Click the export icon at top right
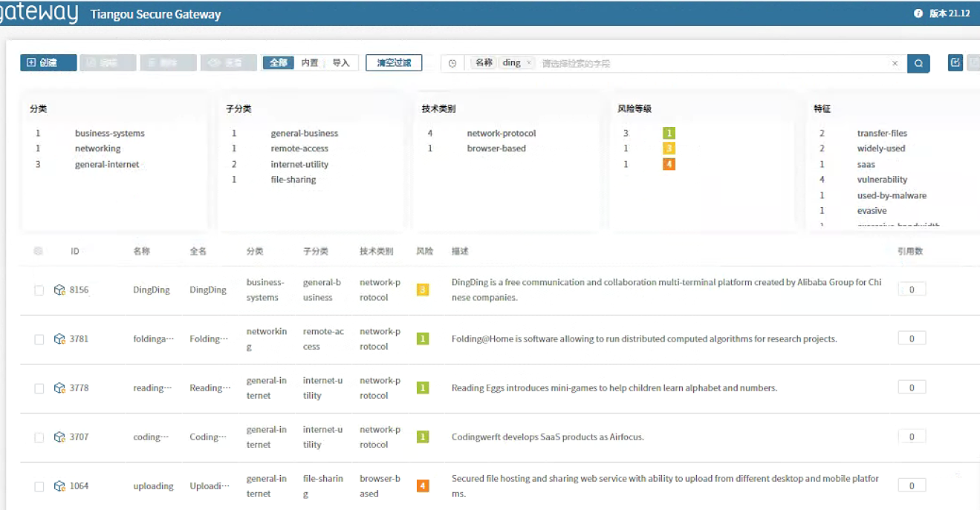980x510 pixels. [x=955, y=63]
